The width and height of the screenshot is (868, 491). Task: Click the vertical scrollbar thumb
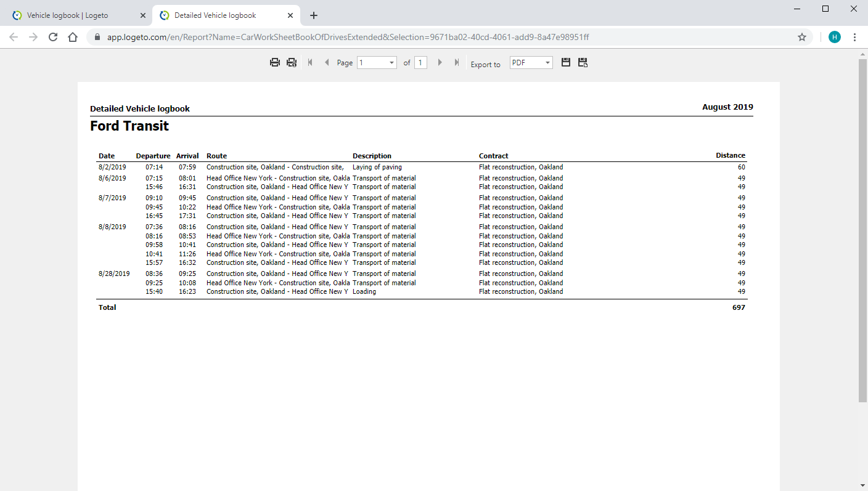coord(862,231)
